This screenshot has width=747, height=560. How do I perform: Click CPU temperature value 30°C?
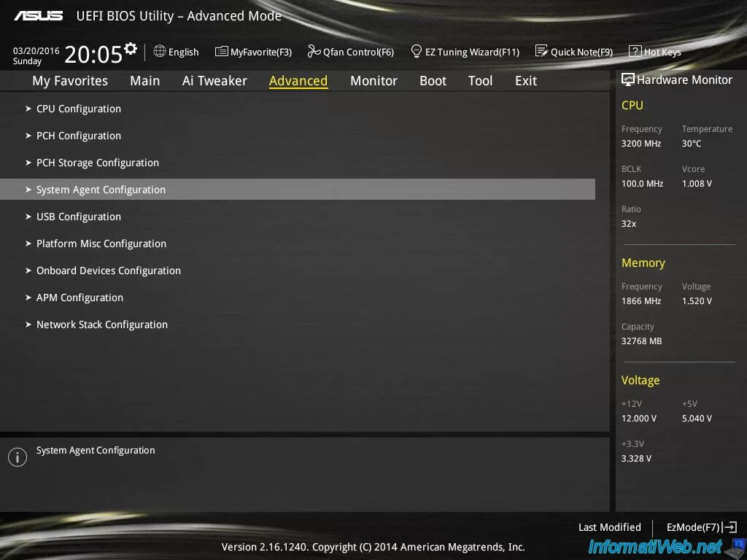click(x=692, y=144)
